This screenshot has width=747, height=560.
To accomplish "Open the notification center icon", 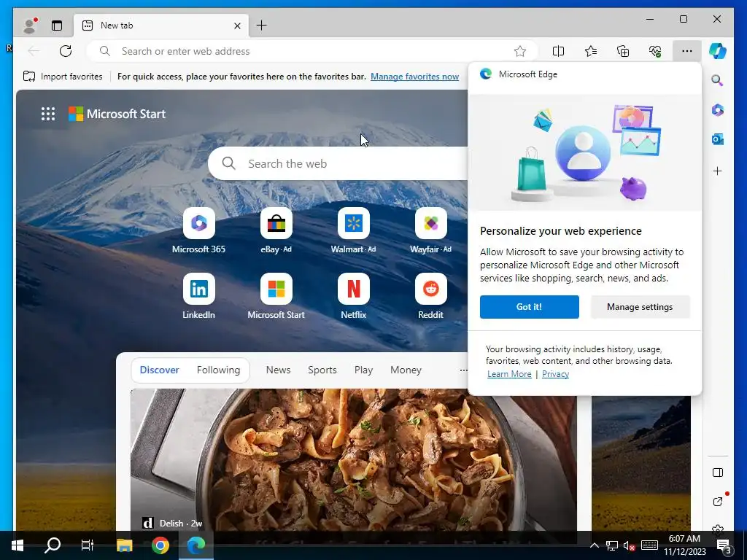I will coord(724,546).
